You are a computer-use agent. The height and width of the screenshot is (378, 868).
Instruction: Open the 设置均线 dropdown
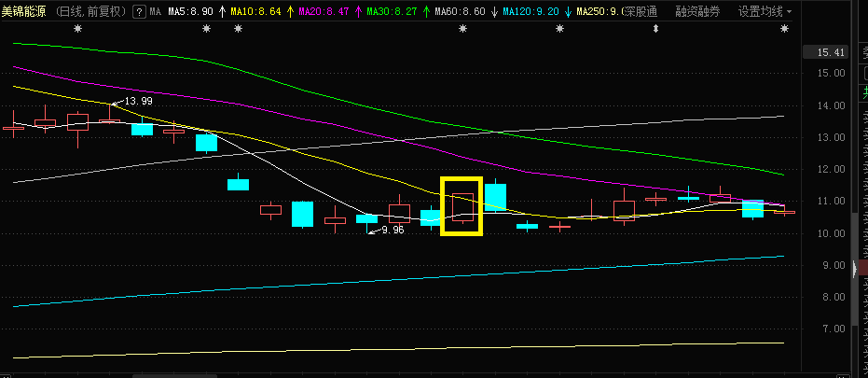pyautogui.click(x=765, y=12)
